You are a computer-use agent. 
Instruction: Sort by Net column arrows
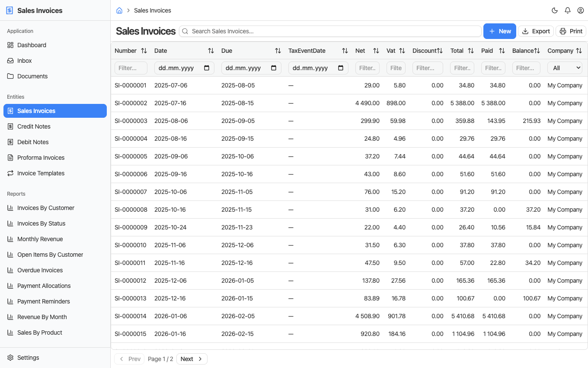(376, 51)
